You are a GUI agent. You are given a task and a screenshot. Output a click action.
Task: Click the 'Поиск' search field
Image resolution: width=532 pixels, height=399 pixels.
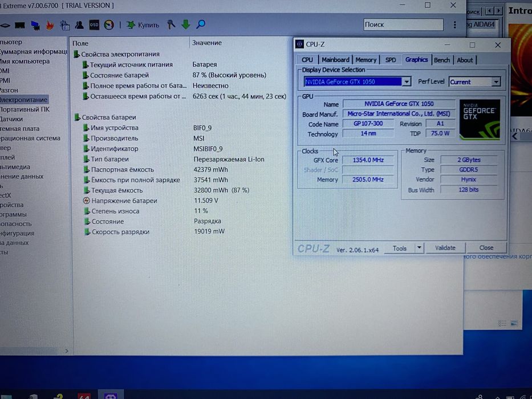tap(403, 25)
